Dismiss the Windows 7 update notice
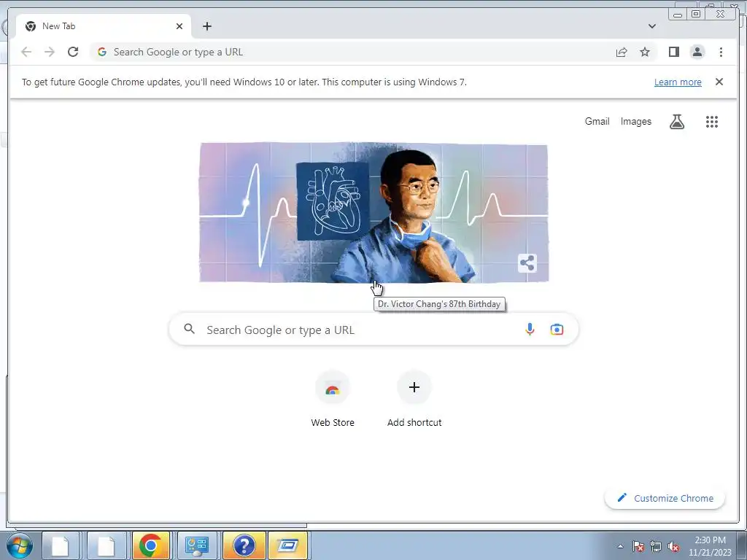 719,82
